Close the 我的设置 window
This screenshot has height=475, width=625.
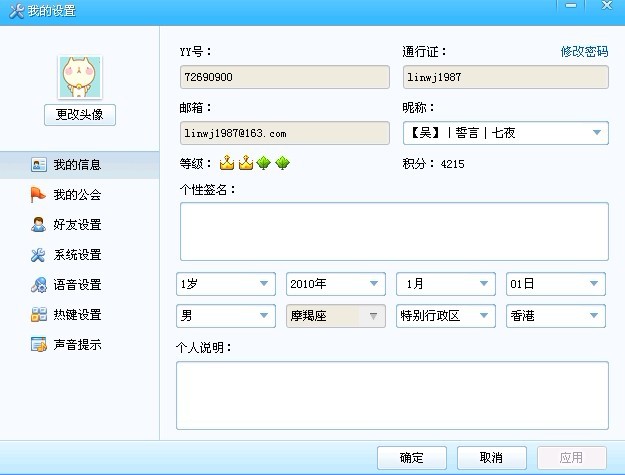click(x=607, y=5)
